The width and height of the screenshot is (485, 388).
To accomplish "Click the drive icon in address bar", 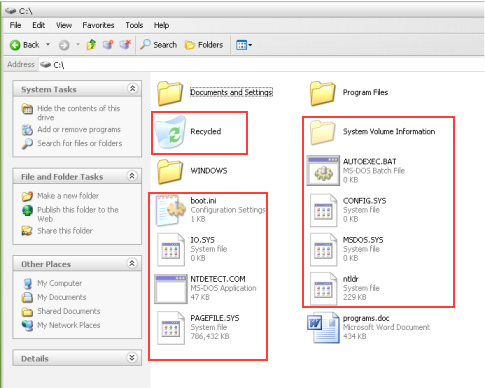I will click(45, 65).
